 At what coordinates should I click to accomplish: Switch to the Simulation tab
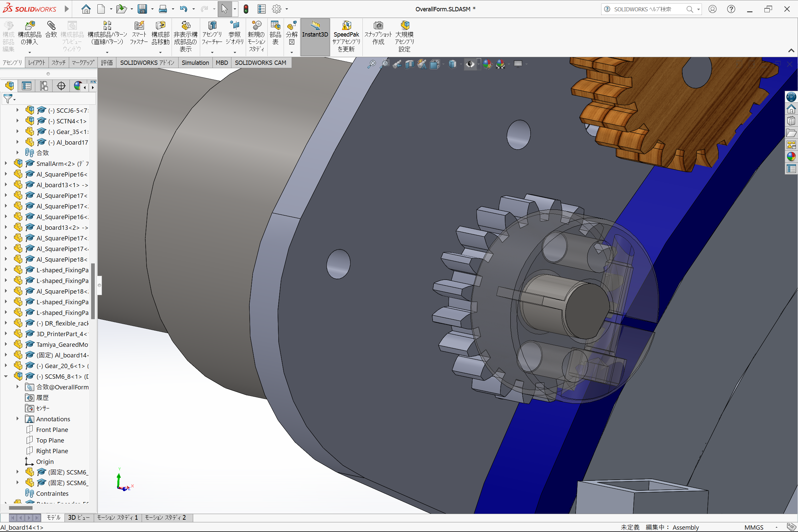(x=196, y=63)
